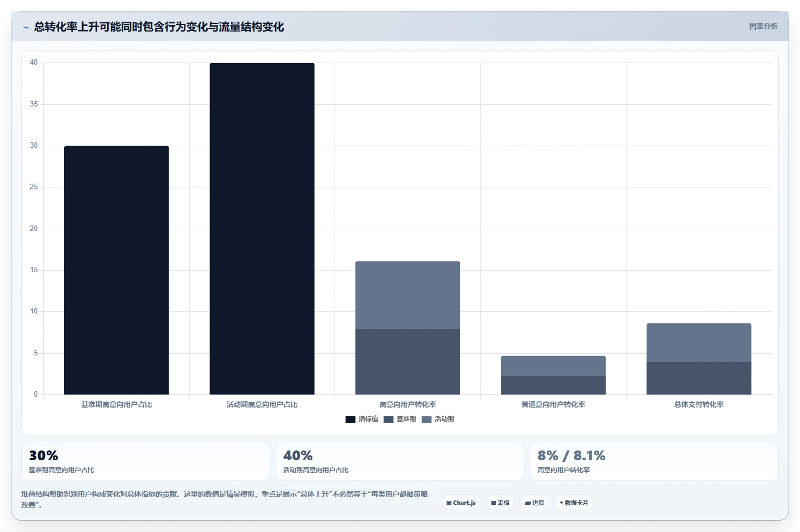This screenshot has width=800, height=532.
Task: Click the 普通意向用户转化率 stacked bar
Action: [x=553, y=375]
